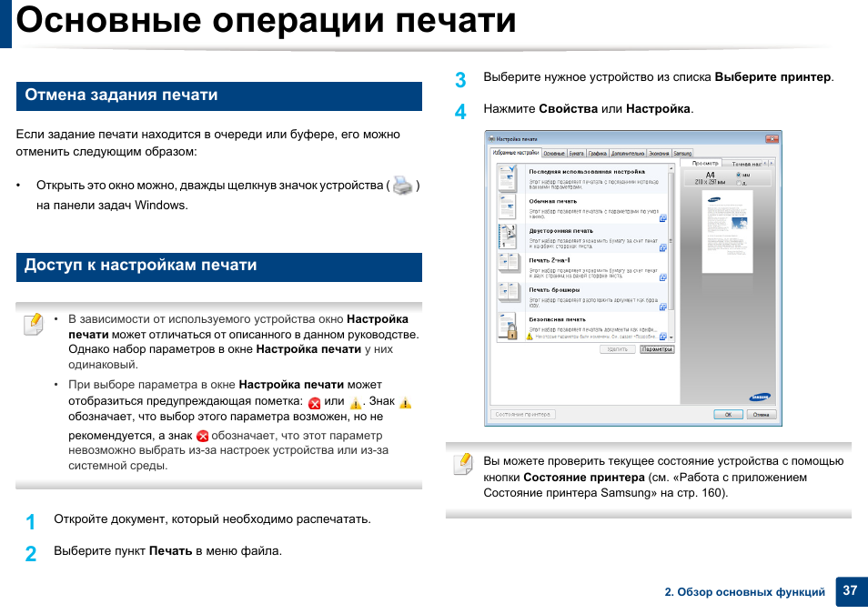Click details icon on Двусторонняя печать row
The width and height of the screenshot is (868, 614).
click(662, 248)
